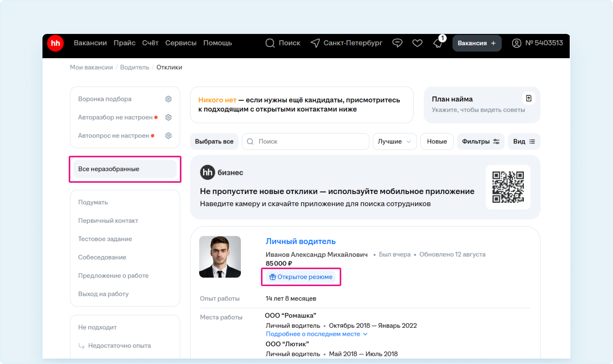This screenshot has height=364, width=613.
Task: Open the Сервисы menu
Action: [x=181, y=43]
